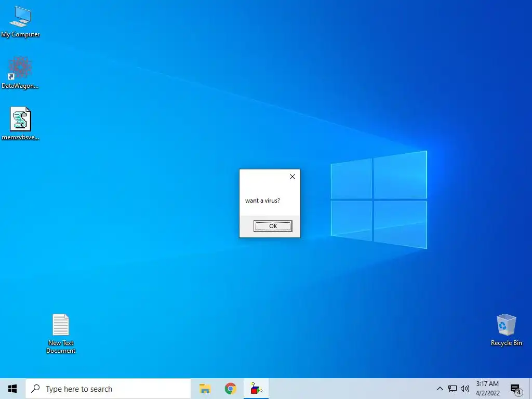The width and height of the screenshot is (532, 399).
Task: Select the New Text Document icon
Action: coord(61,334)
